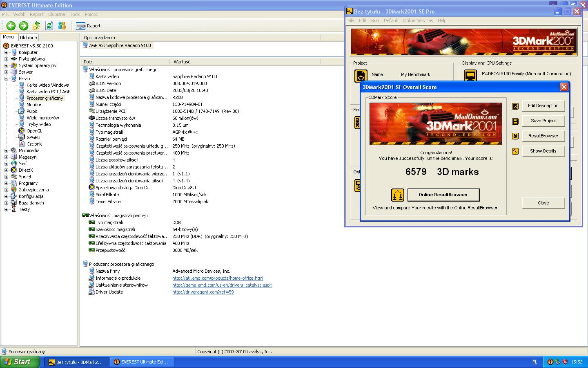
Task: Click the Edit Description note icon
Action: click(x=515, y=105)
